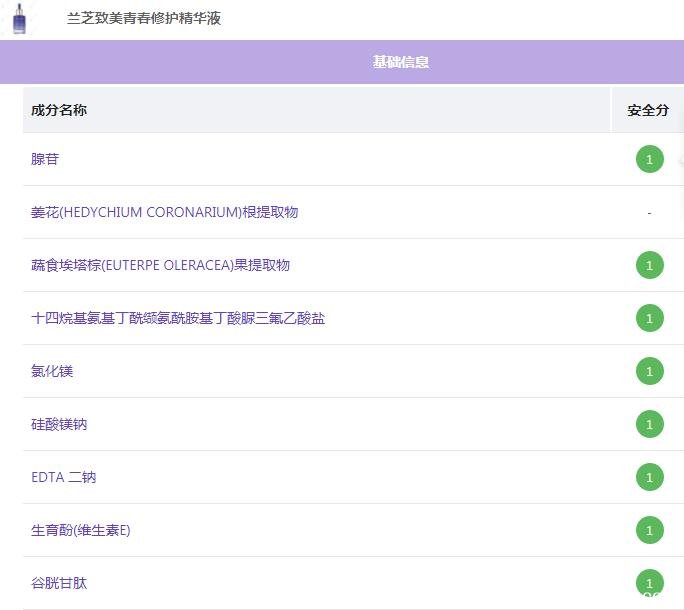684x610 pixels.
Task: Click green safety score badge for 氯化镁
Action: [649, 371]
